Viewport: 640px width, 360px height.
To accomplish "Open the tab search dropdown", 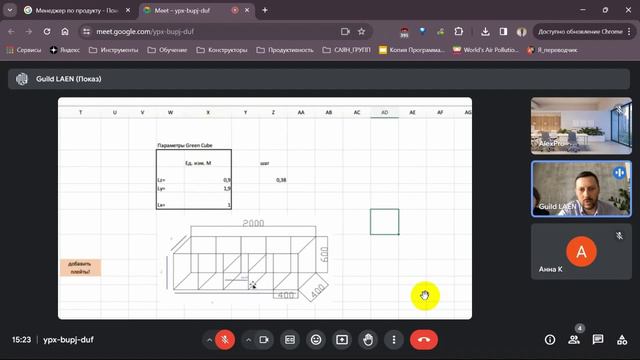I will click(10, 10).
